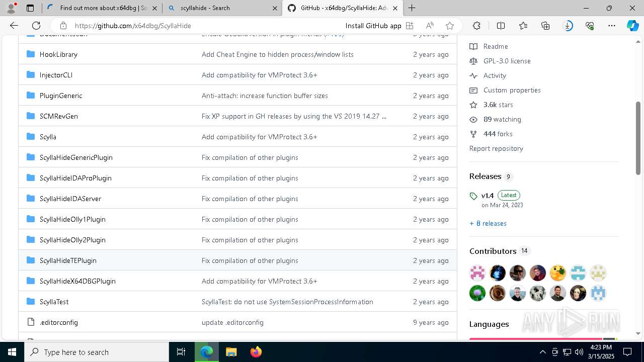Open Favorites list
The height and width of the screenshot is (362, 644).
pyautogui.click(x=523, y=26)
